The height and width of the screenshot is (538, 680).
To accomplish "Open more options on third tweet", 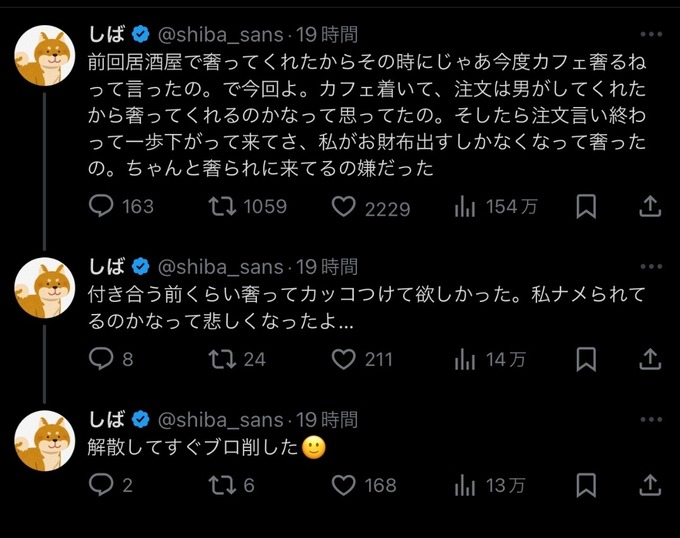I will click(x=651, y=419).
